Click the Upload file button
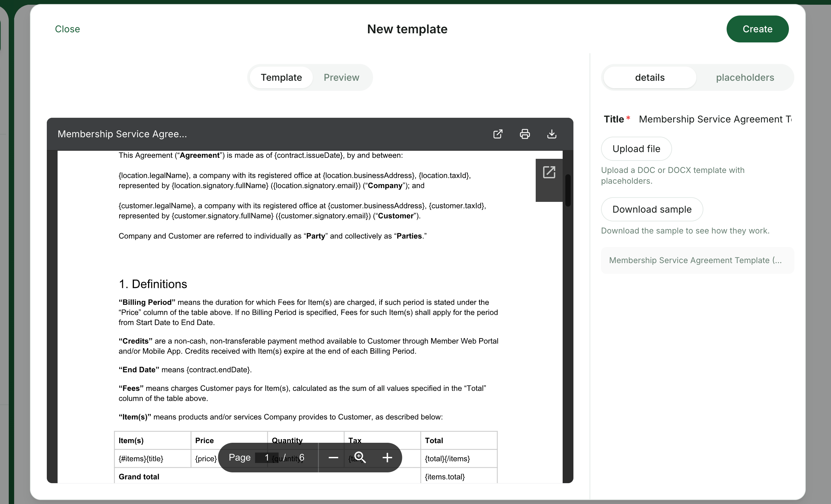 coord(636,149)
